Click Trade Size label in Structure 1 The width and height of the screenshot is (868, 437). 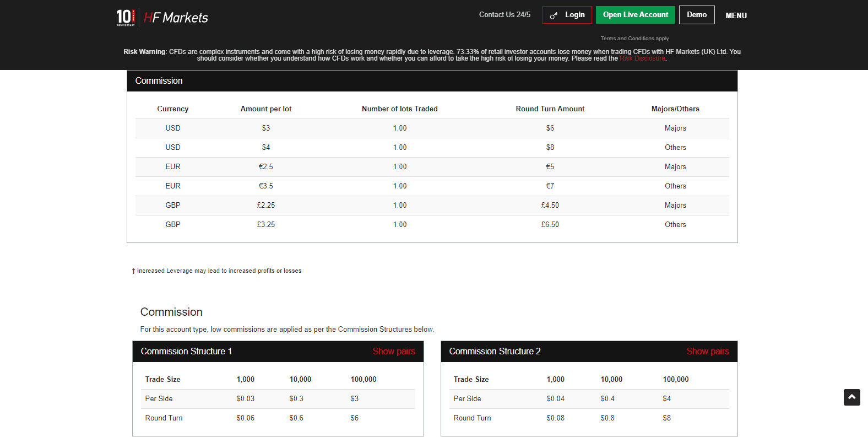coord(163,380)
